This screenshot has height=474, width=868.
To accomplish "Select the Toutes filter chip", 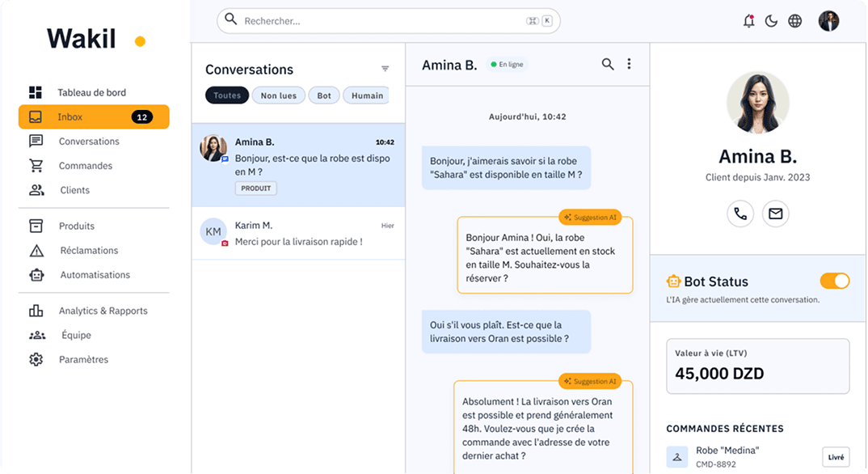I will click(227, 95).
